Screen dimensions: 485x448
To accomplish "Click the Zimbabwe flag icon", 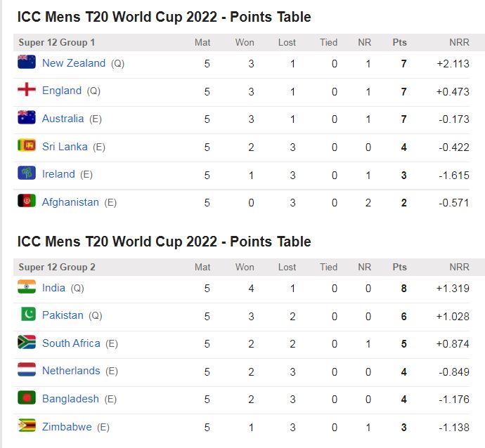I will click(x=27, y=426).
